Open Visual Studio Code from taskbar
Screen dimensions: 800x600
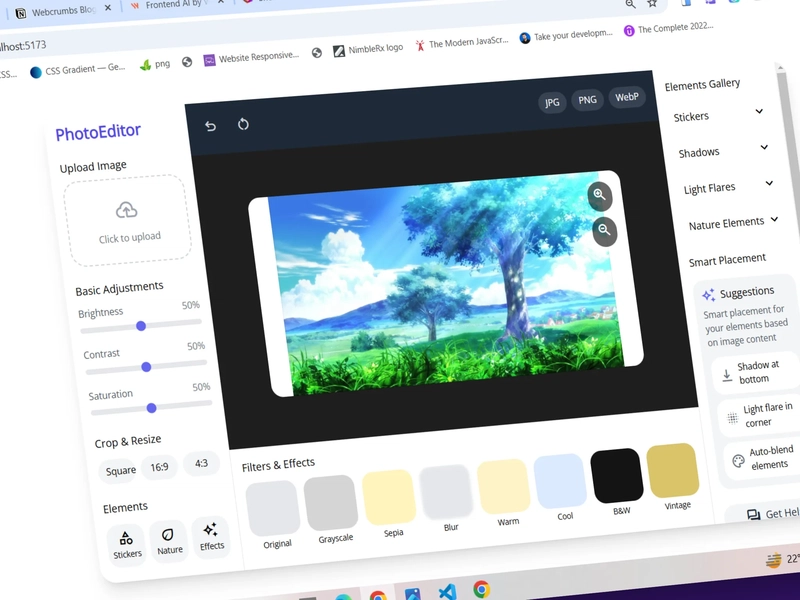pos(447,591)
